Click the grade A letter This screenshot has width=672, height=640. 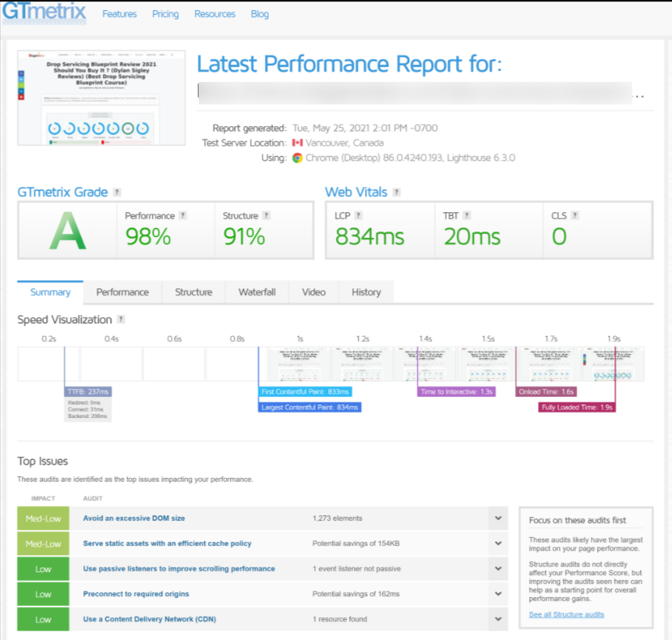(68, 231)
